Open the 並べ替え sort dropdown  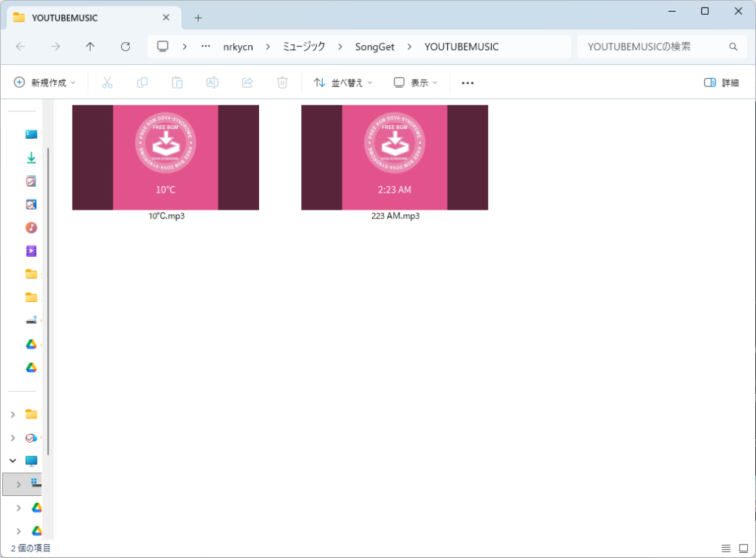tap(343, 83)
